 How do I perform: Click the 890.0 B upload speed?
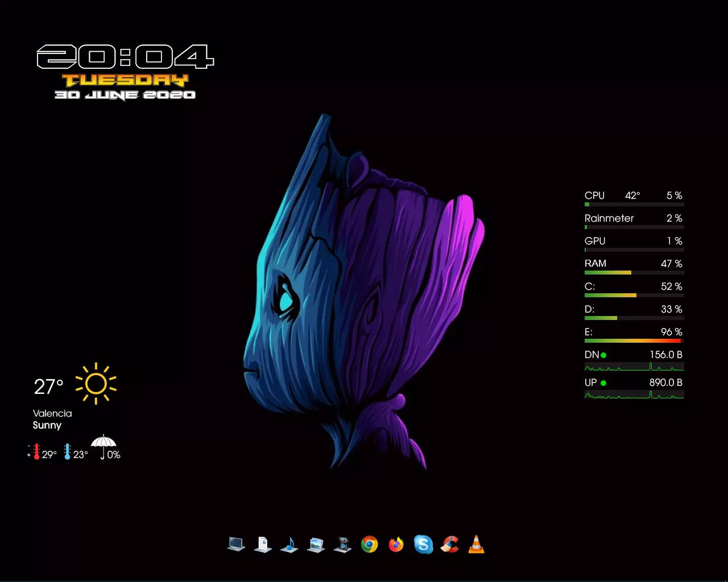tap(666, 383)
